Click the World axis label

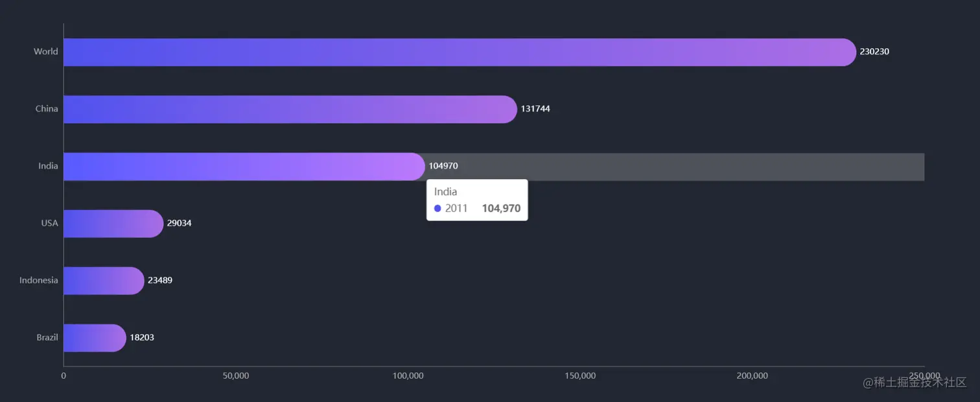pyautogui.click(x=46, y=52)
